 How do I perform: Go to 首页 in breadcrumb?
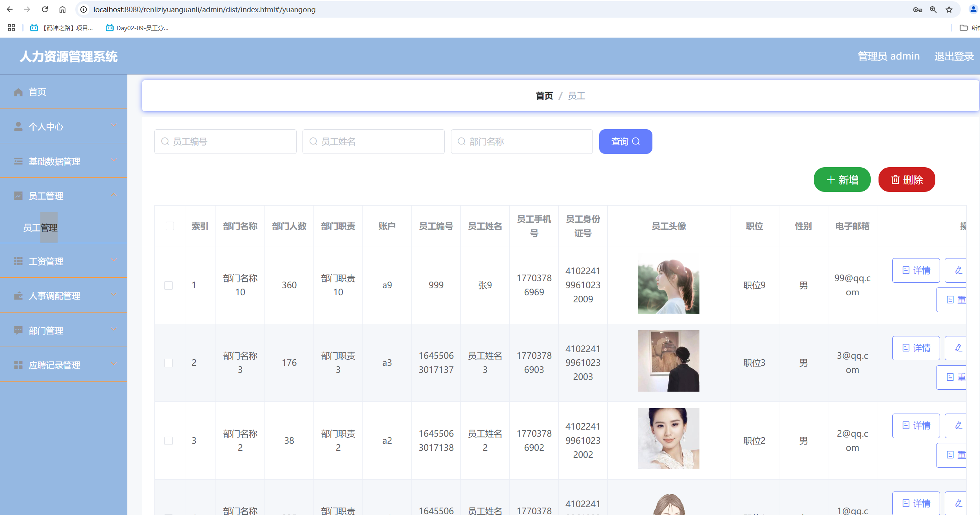[544, 96]
